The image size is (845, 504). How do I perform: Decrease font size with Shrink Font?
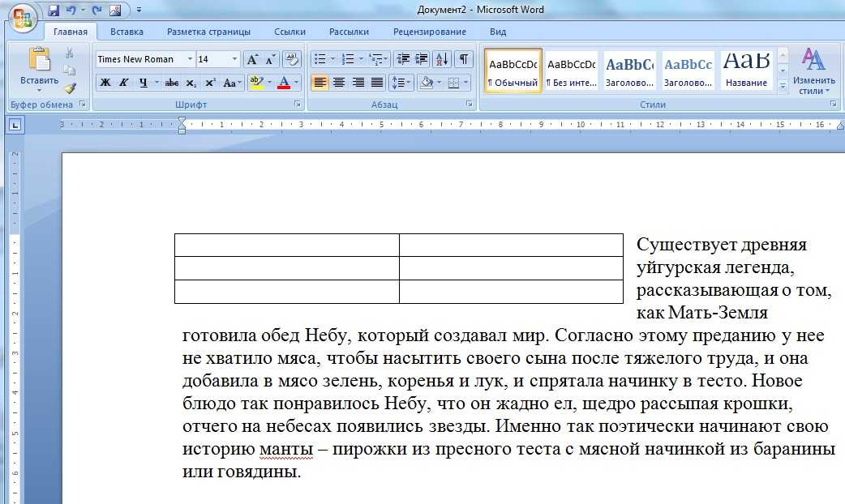click(271, 59)
